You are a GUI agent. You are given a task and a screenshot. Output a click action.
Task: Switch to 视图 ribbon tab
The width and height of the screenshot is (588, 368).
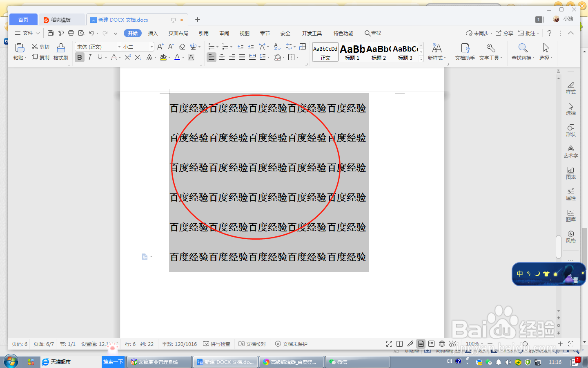245,33
